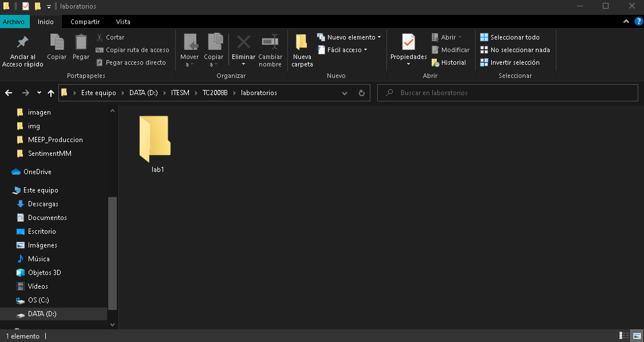Click the Cambiar nombre rename icon
644x342 pixels.
coord(270,43)
